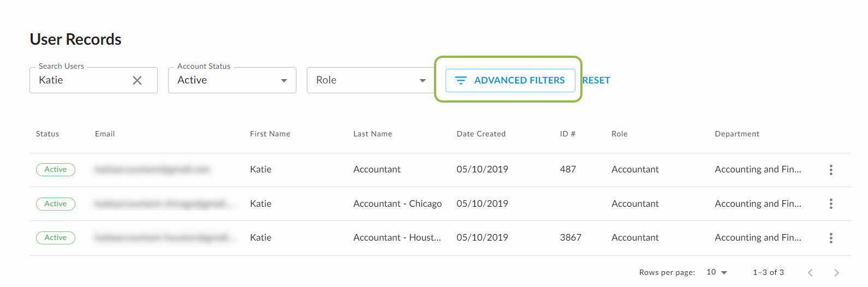Reset all filters

(x=596, y=80)
